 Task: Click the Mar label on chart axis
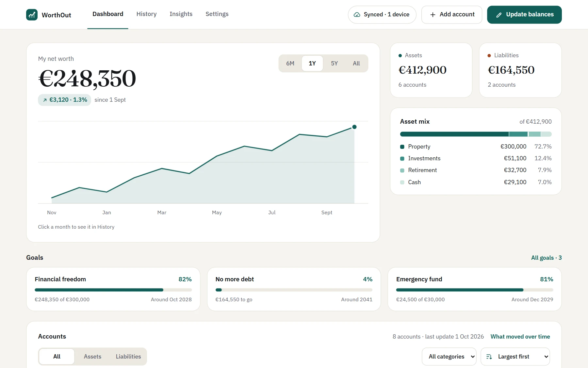click(162, 213)
